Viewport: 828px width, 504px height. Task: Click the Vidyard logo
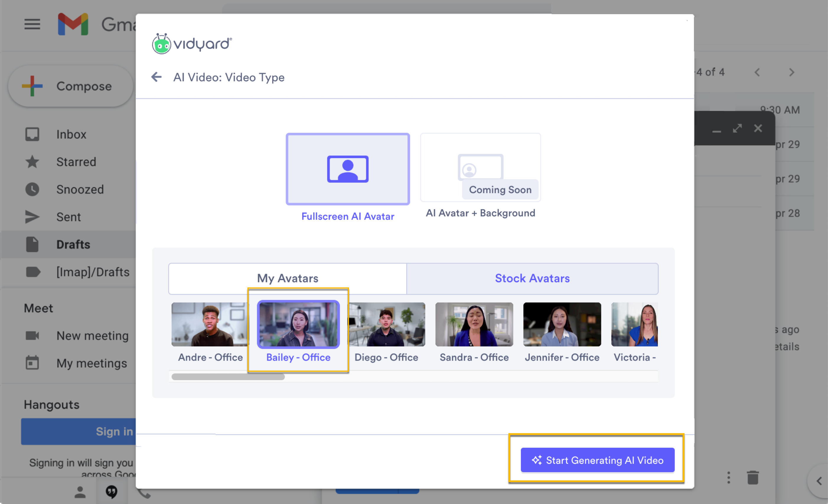pos(192,43)
